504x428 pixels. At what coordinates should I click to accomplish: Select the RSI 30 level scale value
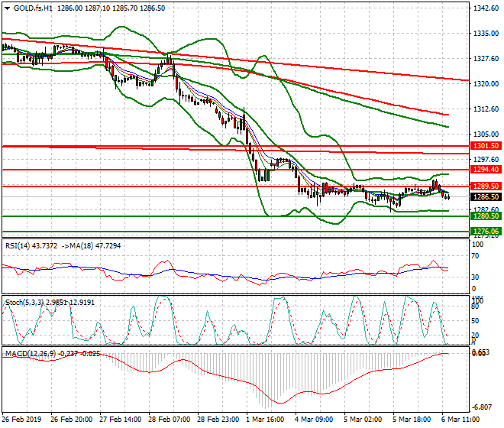[475, 277]
